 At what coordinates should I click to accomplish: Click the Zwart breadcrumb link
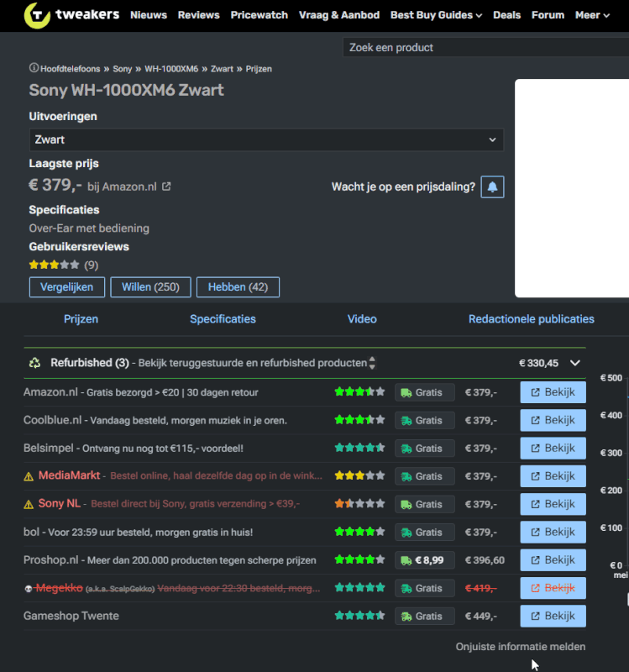click(222, 69)
